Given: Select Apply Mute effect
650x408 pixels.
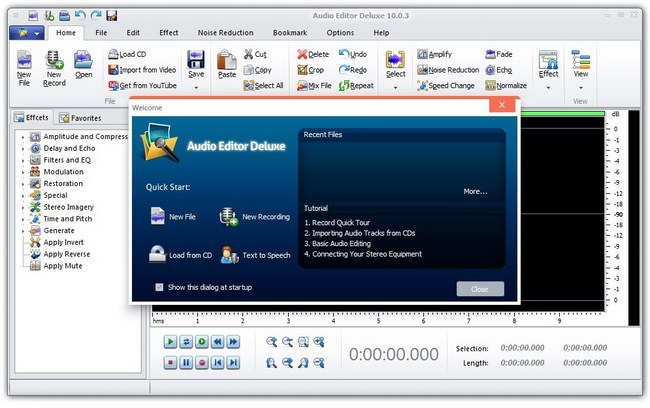Looking at the screenshot, I should click(x=63, y=266).
